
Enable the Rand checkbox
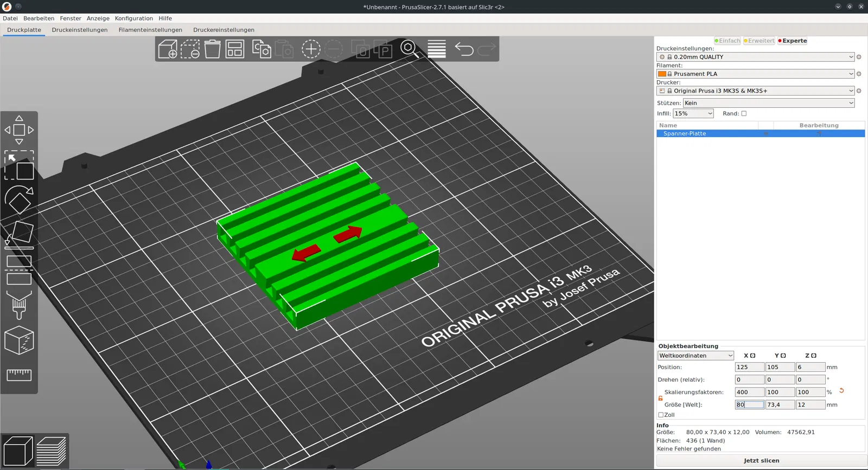pyautogui.click(x=744, y=114)
